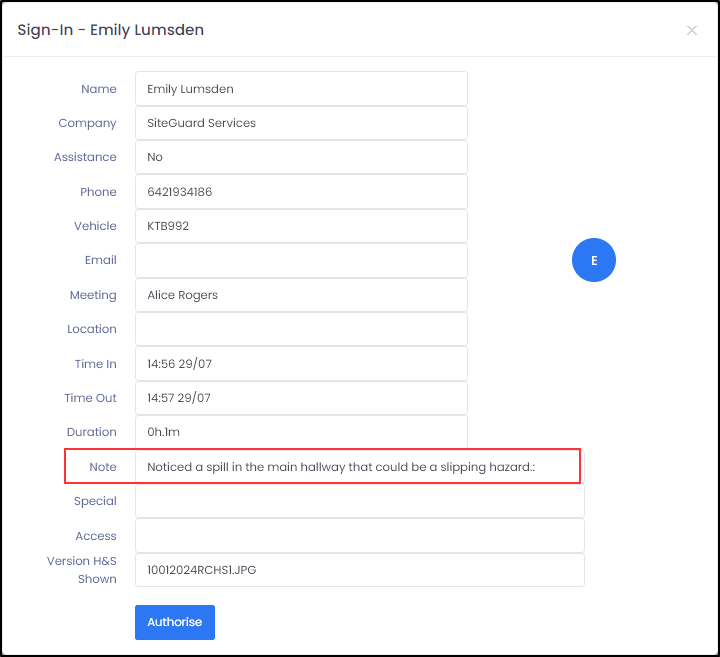
Task: Click the Company field showing SiteGuard Services
Action: pyautogui.click(x=301, y=123)
